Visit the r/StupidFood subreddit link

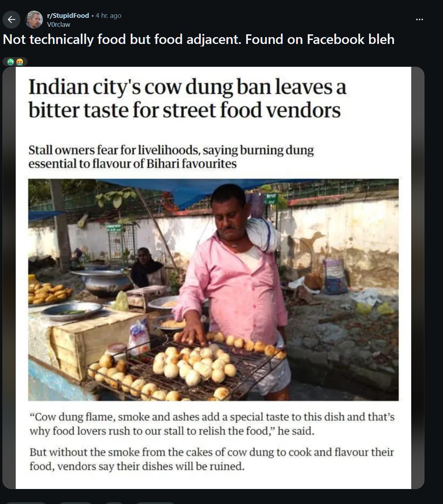(68, 15)
